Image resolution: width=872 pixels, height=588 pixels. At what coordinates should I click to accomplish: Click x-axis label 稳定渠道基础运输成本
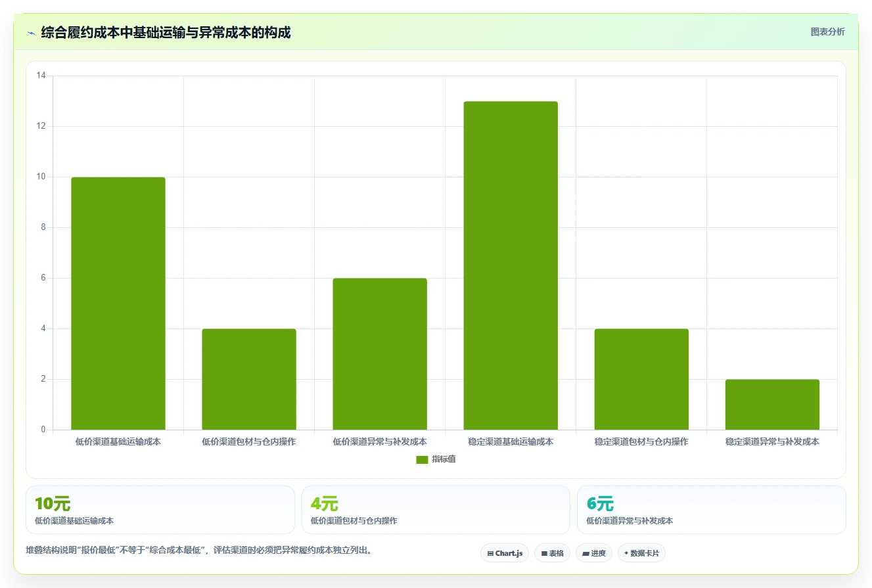511,441
